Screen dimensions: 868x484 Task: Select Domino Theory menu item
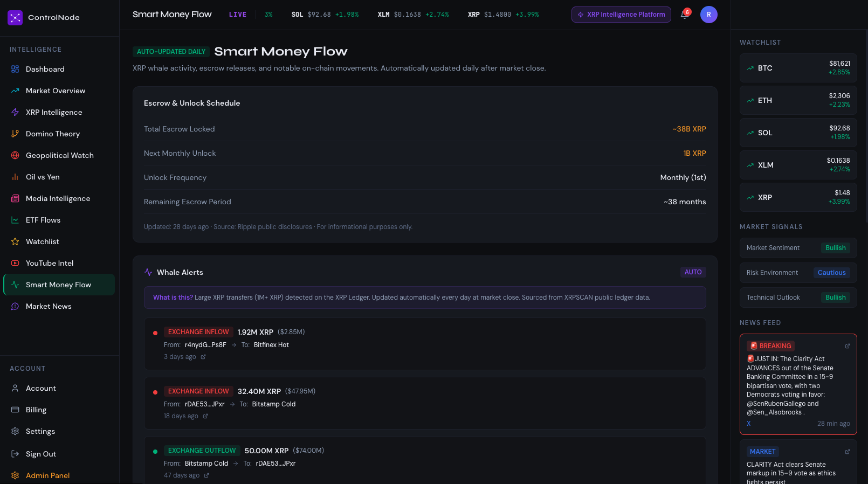(59, 134)
